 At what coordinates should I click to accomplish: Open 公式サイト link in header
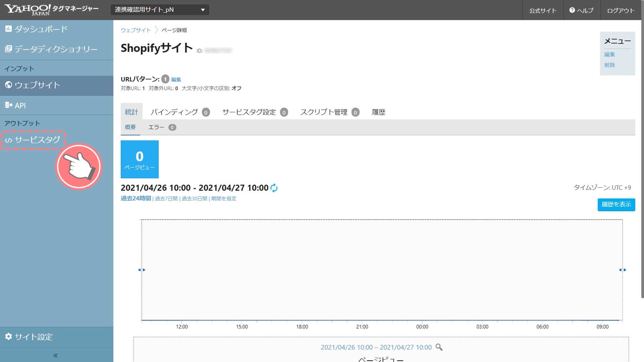click(x=543, y=11)
